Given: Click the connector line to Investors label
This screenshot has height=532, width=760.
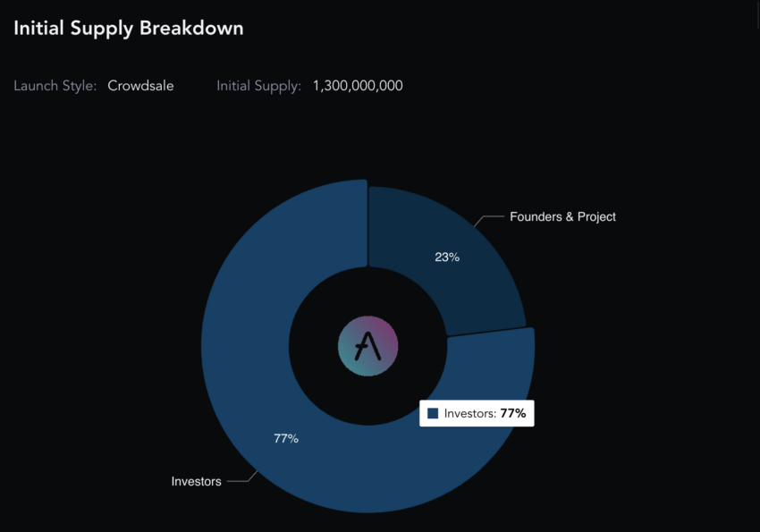Looking at the screenshot, I should point(242,478).
